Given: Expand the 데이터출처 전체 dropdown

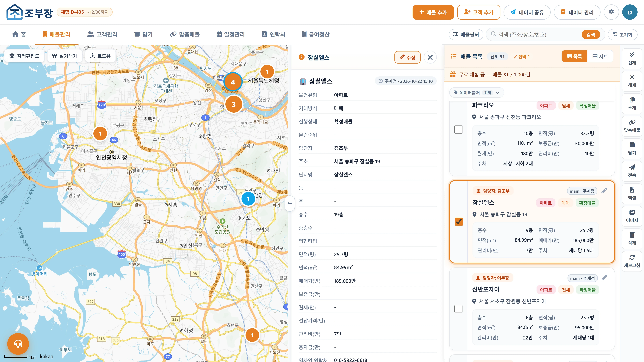Looking at the screenshot, I should (x=477, y=93).
